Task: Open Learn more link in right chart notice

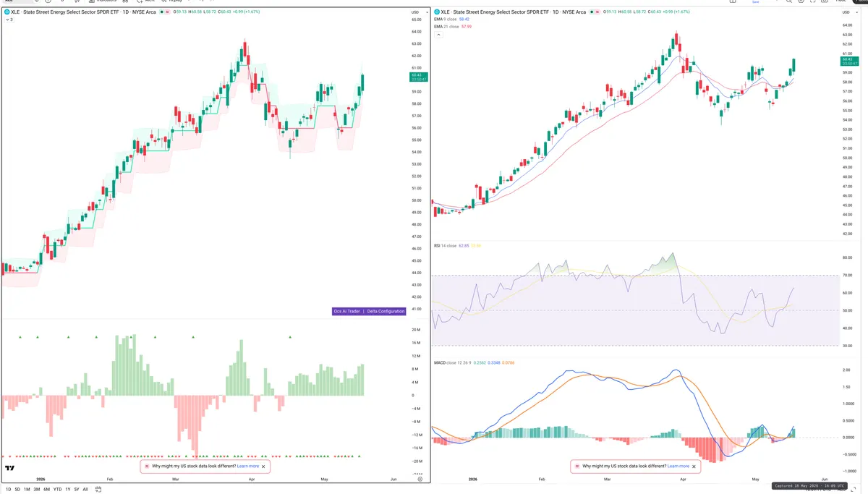Action: coord(678,467)
